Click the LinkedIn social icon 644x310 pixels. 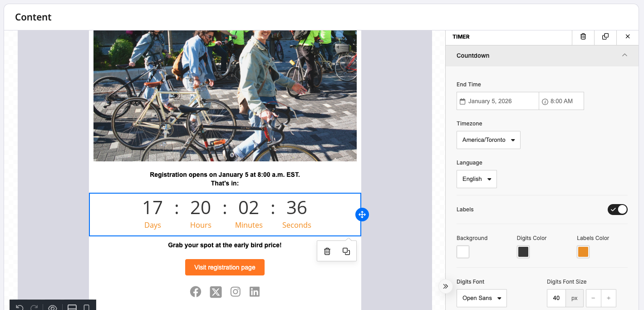point(255,292)
